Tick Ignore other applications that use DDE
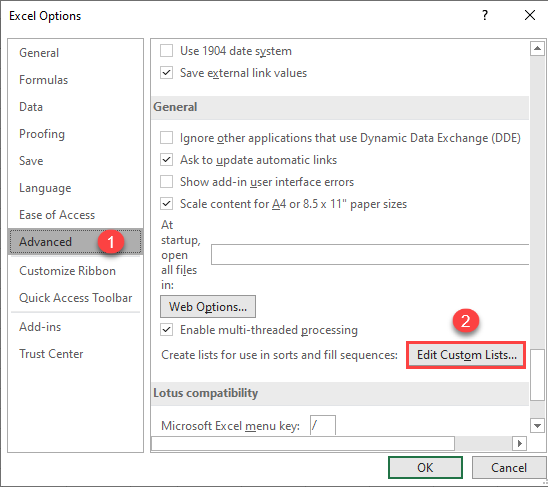The height and width of the screenshot is (487, 548). [166, 138]
